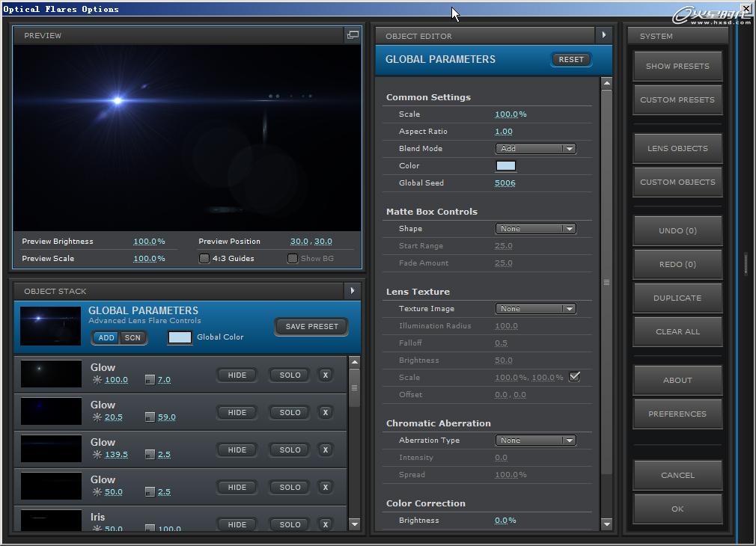Select ADD blend mode in Global Parameters
Image resolution: width=756 pixels, height=546 pixels.
pos(106,338)
